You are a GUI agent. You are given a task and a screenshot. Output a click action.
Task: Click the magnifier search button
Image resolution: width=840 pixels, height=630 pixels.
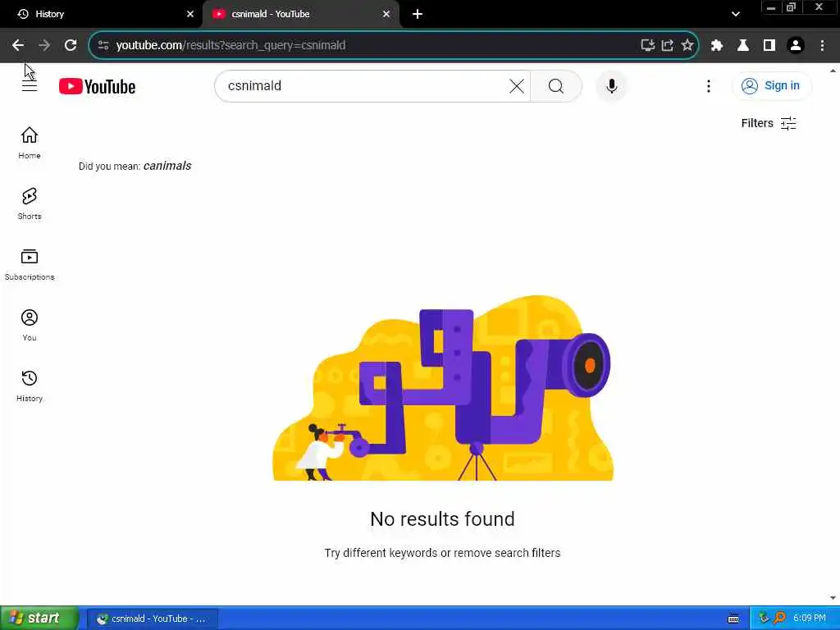(x=556, y=85)
